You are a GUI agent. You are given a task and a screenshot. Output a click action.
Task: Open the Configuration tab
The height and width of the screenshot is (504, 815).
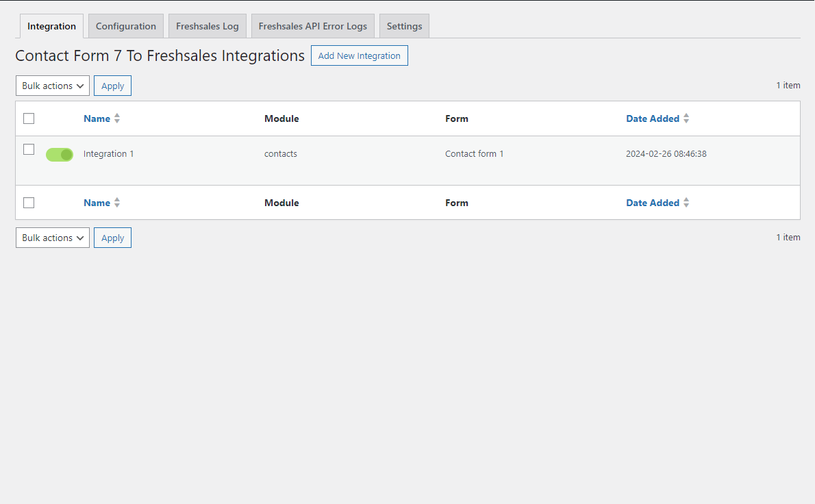[x=126, y=26]
